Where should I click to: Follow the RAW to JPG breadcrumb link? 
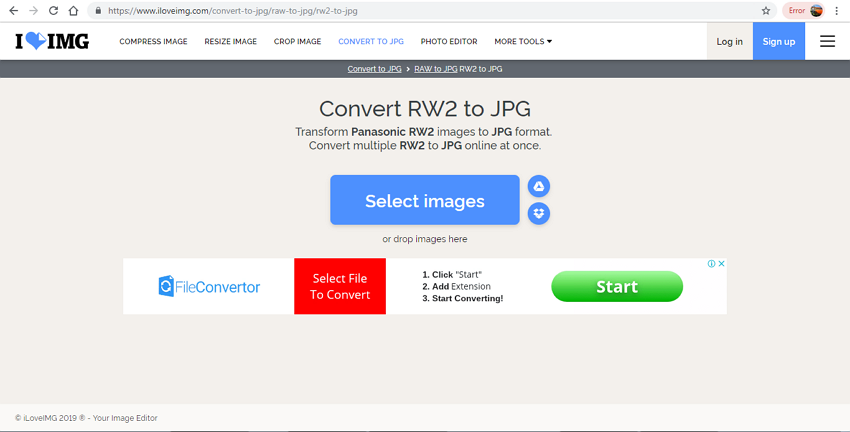[x=435, y=69]
